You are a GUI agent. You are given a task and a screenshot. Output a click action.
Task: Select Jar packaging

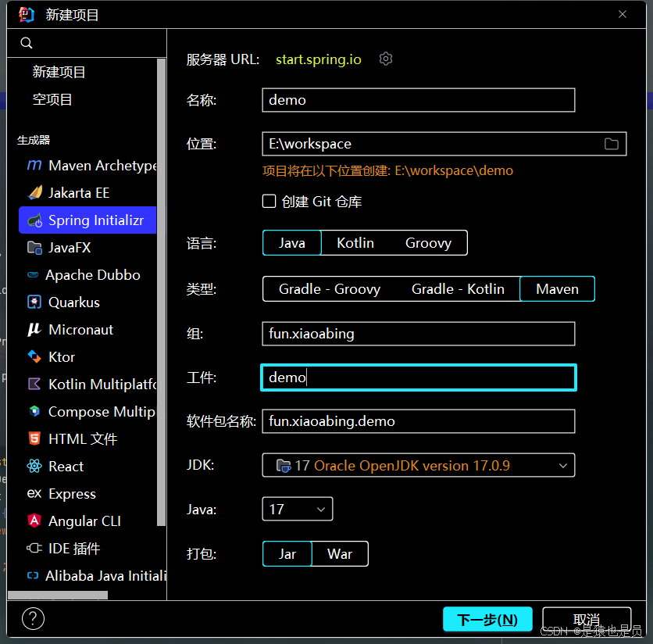[287, 554]
